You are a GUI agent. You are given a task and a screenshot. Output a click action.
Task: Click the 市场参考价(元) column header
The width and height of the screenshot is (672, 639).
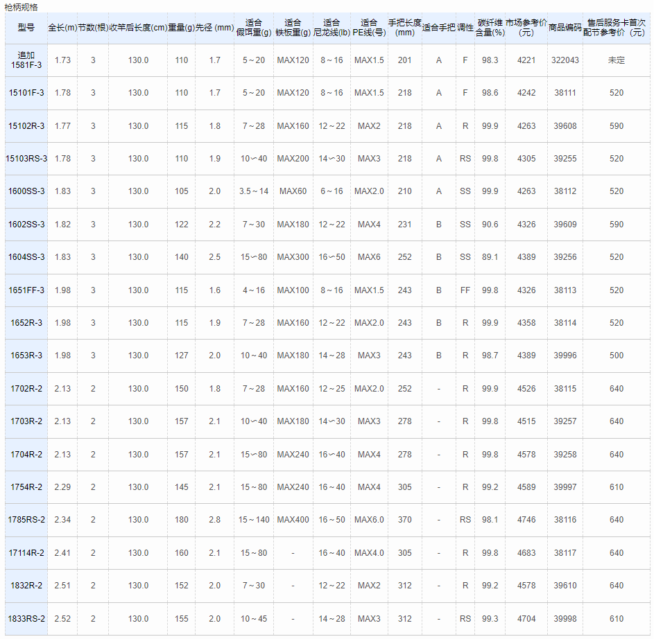pyautogui.click(x=526, y=28)
